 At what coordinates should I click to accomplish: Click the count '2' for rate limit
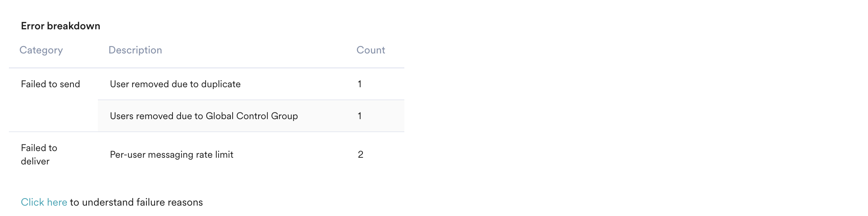[x=360, y=155]
